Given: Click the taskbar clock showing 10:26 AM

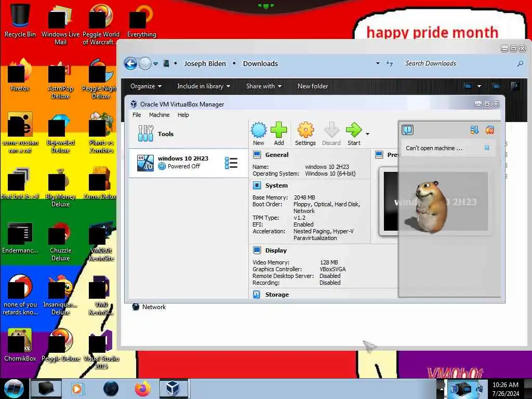Looking at the screenshot, I should coord(506,389).
